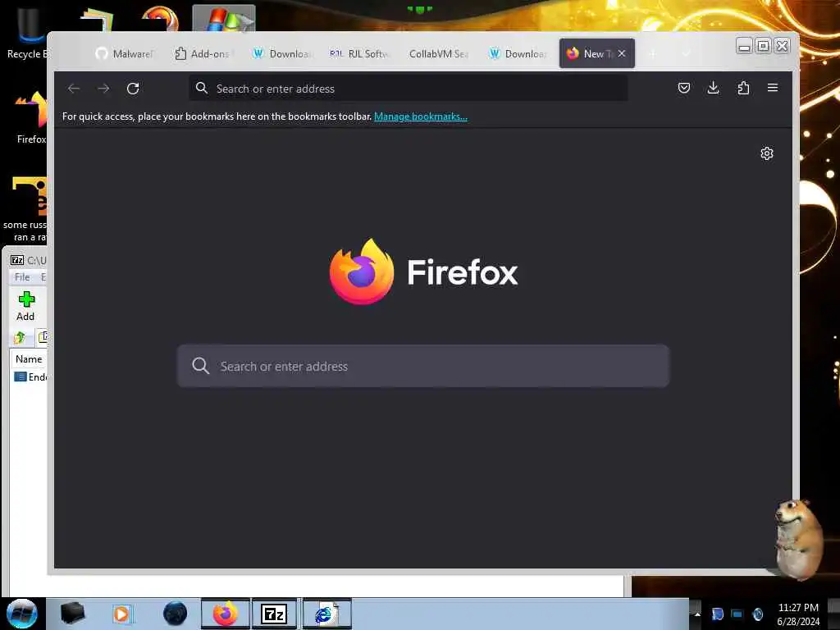Click the Action Center flag tray icon
This screenshot has height=630, width=840.
717,614
